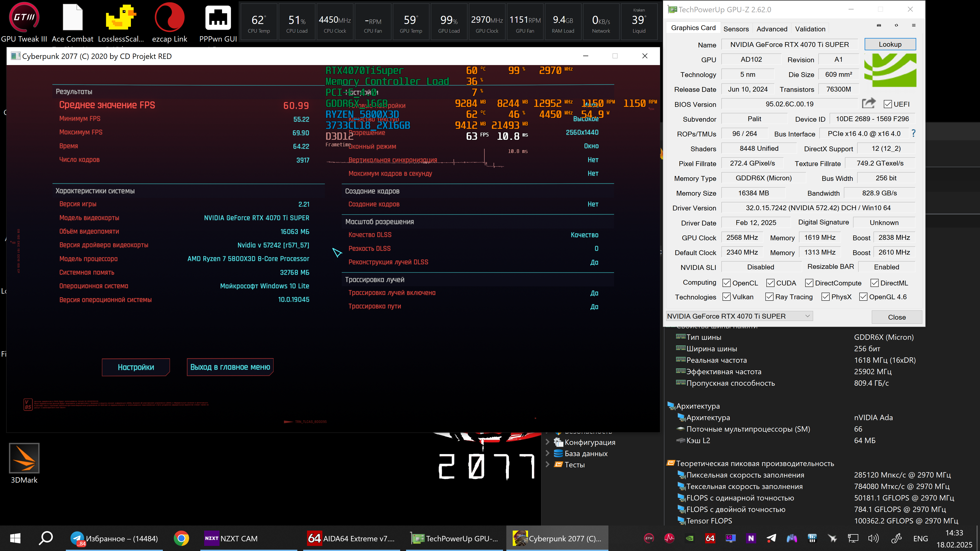Click the BIOS save/share arrow icon
980x551 pixels.
click(868, 103)
